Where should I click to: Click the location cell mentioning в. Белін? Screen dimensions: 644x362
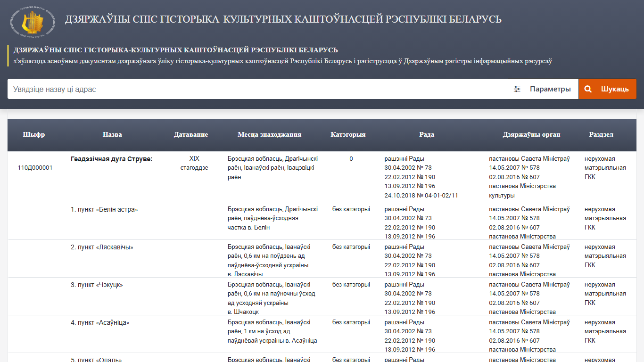click(272, 218)
